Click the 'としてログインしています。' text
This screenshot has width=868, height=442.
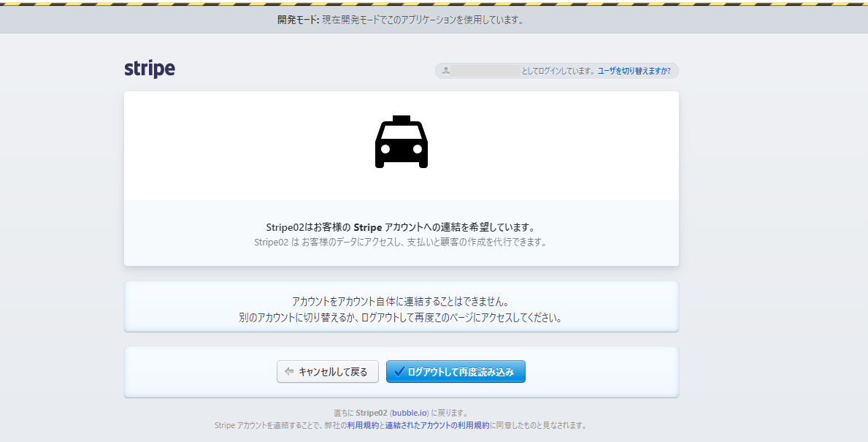pos(558,71)
